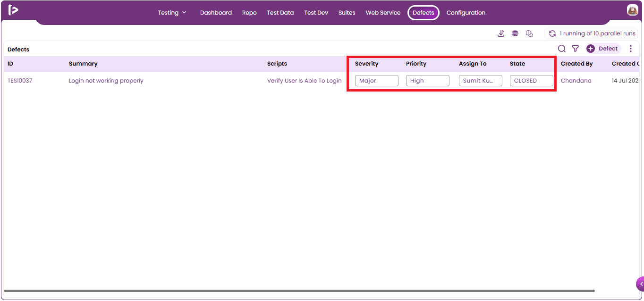
Task: Click the download client icon
Action: point(501,33)
